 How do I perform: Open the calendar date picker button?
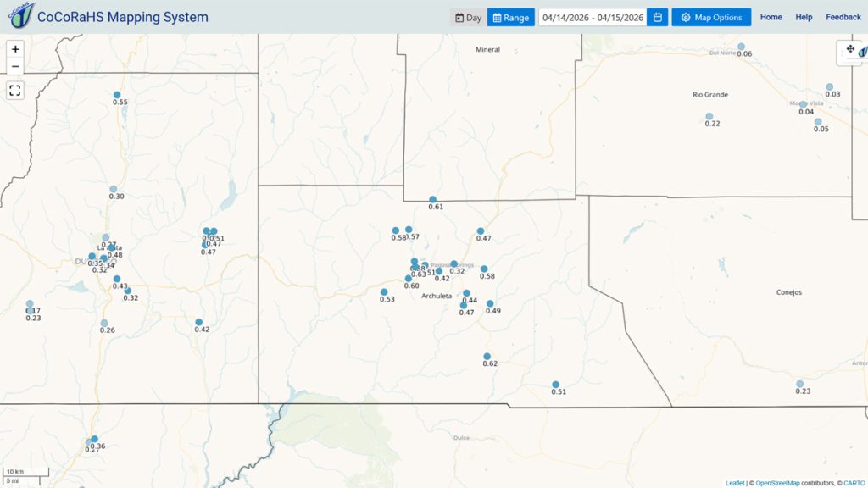click(x=658, y=17)
